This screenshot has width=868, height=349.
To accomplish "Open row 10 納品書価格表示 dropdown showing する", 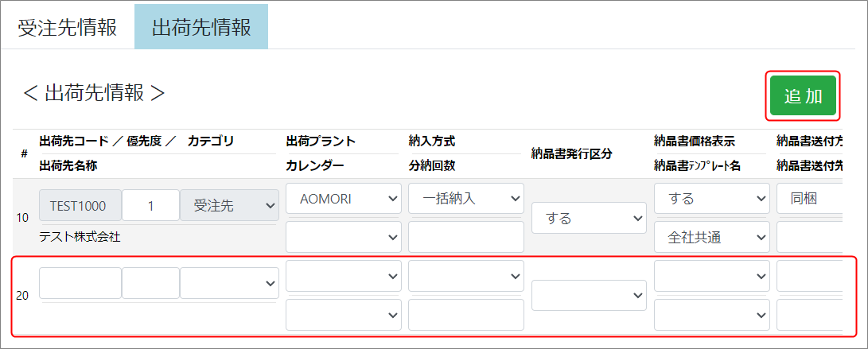I will point(711,199).
